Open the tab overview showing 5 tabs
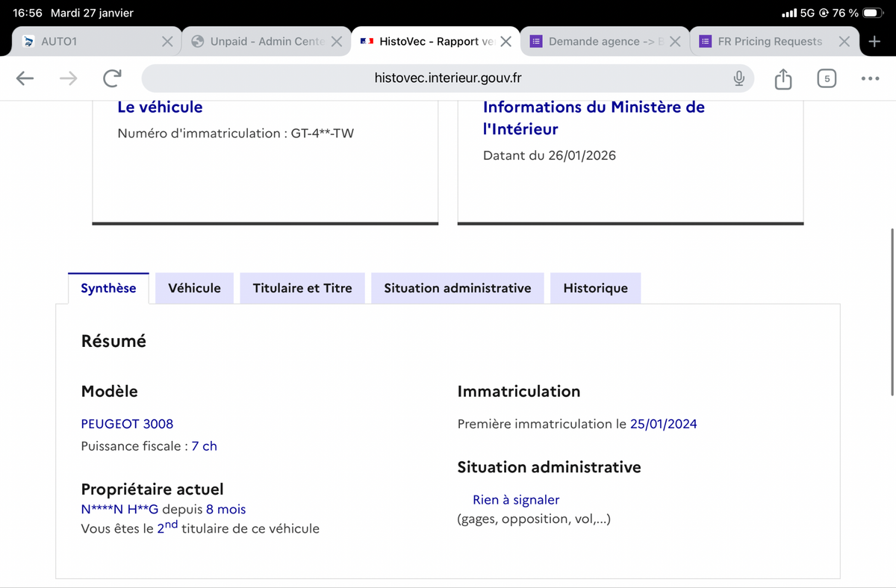This screenshot has width=896, height=588. click(x=826, y=78)
